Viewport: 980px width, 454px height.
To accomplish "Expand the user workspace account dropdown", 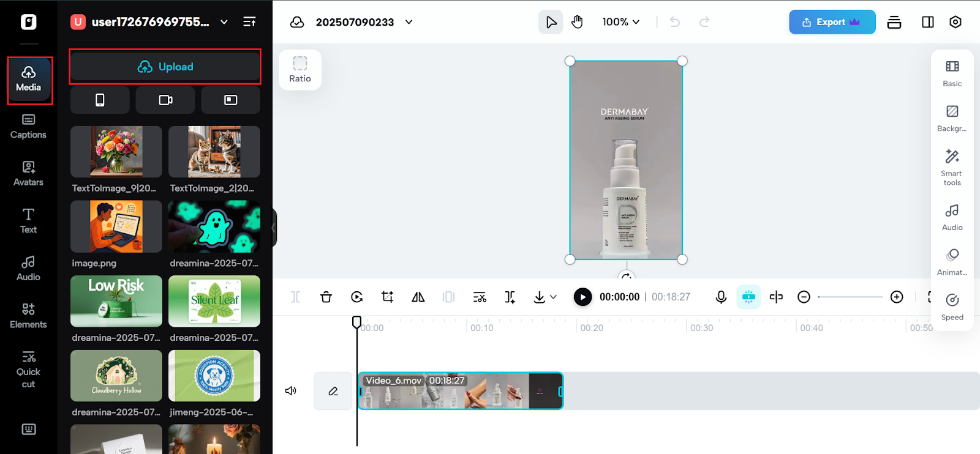I will (x=224, y=22).
